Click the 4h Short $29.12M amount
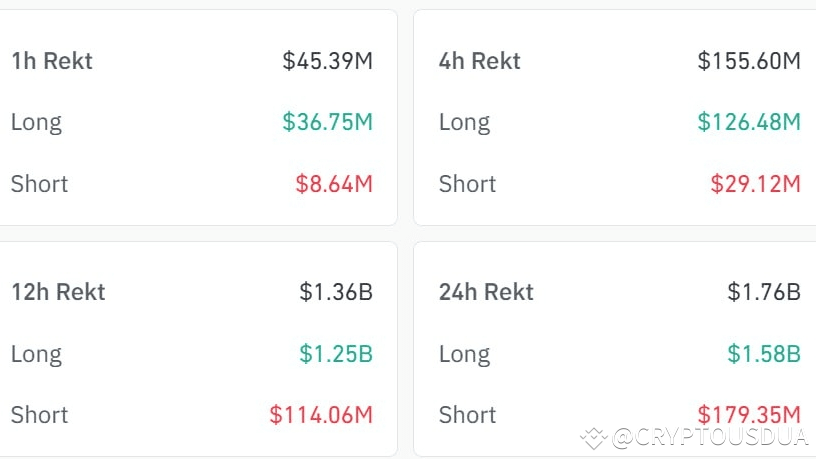The height and width of the screenshot is (459, 816). click(755, 184)
